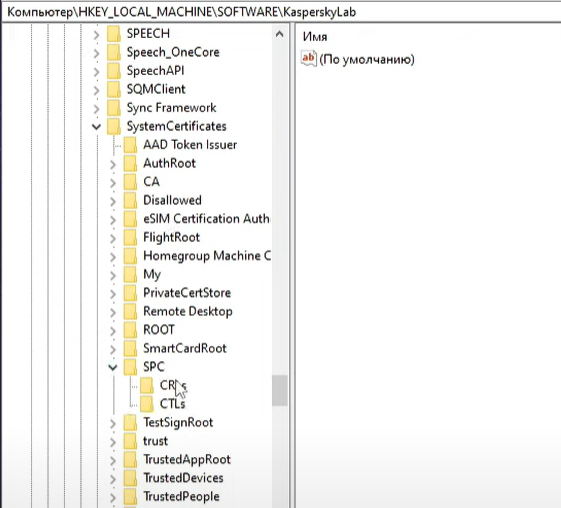Expand the Disallowed key

tap(113, 201)
